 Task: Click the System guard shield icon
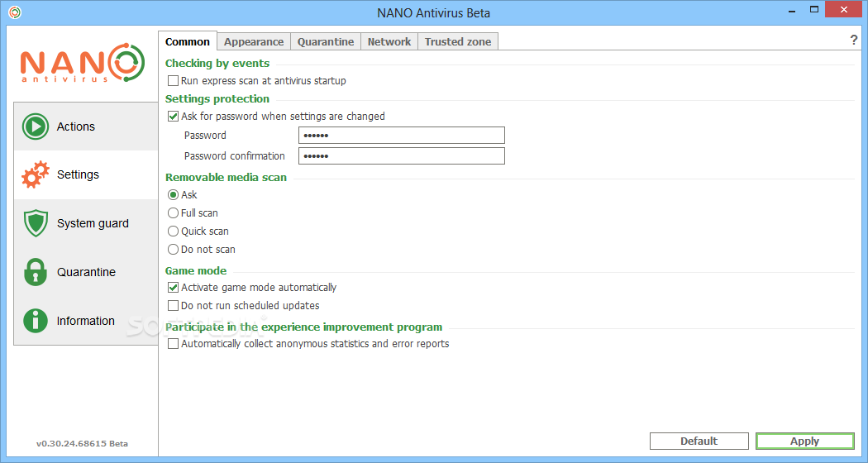click(x=36, y=223)
